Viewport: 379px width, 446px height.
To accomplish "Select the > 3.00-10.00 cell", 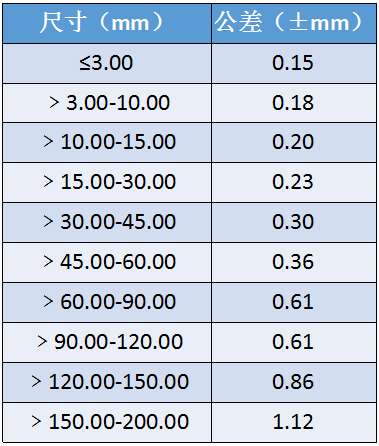I will [x=107, y=103].
